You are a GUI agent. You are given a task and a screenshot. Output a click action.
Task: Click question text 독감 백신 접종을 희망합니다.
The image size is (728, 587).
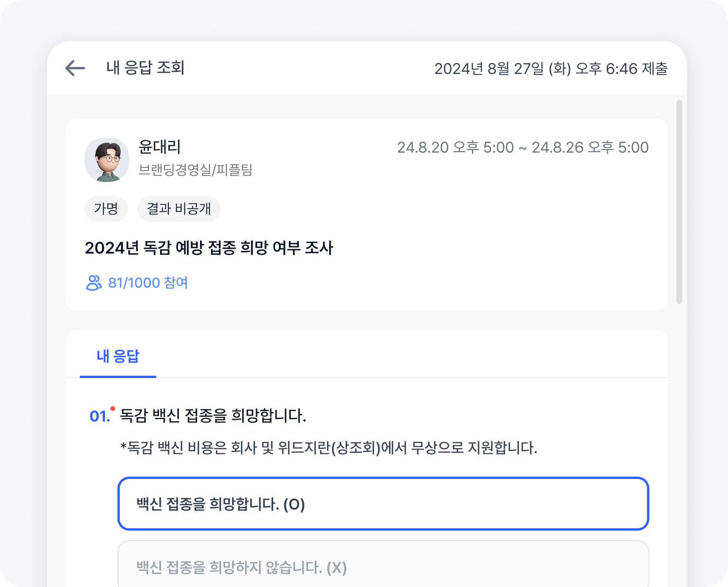click(213, 416)
